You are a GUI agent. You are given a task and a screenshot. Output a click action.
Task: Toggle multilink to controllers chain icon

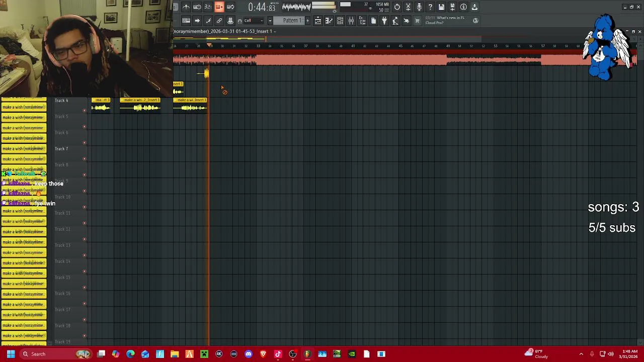(219, 21)
